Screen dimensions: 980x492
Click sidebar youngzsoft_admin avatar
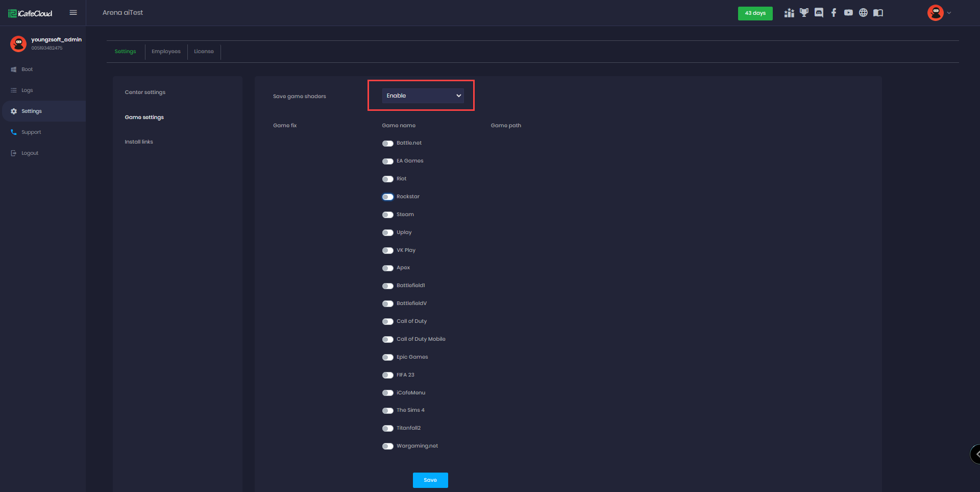(18, 43)
